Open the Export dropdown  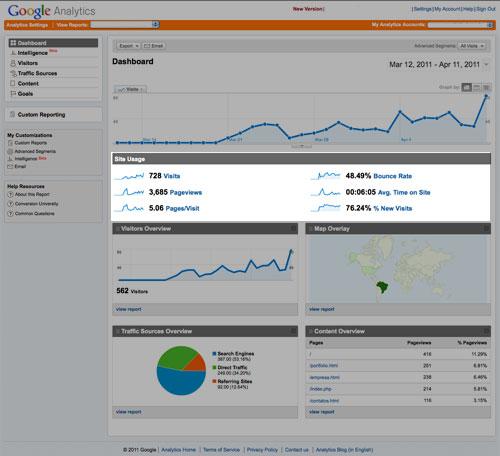[x=128, y=46]
